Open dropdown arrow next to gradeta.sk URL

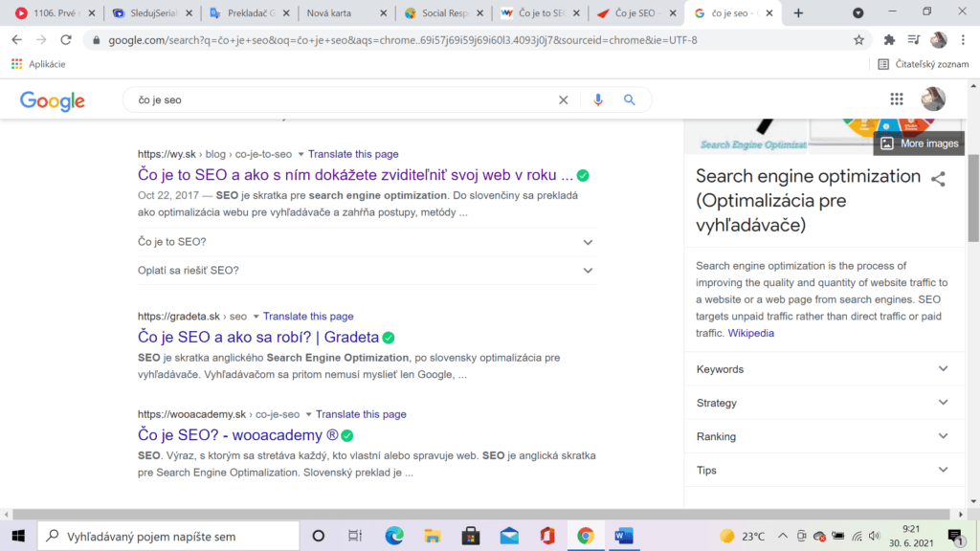click(x=256, y=317)
